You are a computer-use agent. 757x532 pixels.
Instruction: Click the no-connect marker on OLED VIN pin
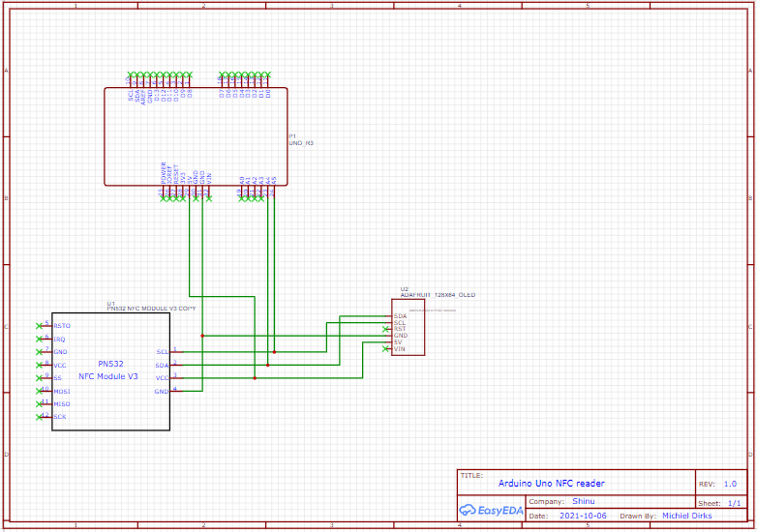[385, 349]
